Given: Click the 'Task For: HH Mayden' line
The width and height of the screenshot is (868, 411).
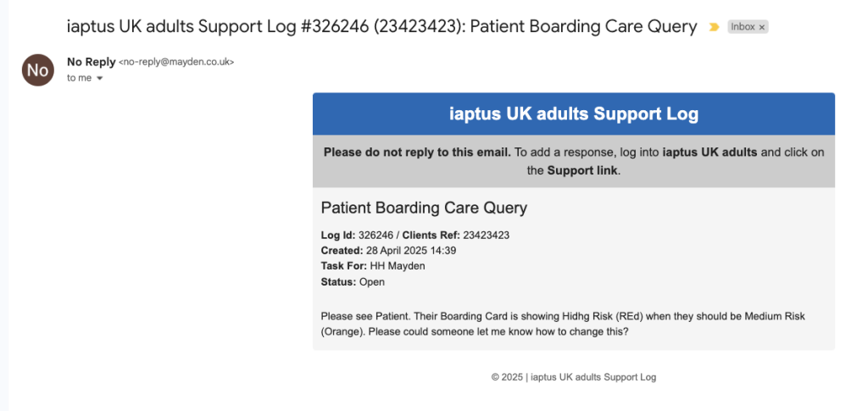Looking at the screenshot, I should [373, 266].
